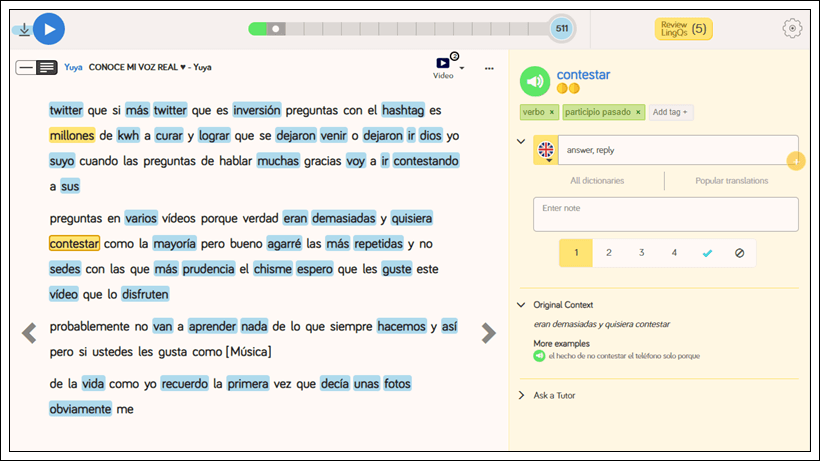The image size is (820, 461).
Task: Click the Review LingQs button
Action: click(x=684, y=29)
